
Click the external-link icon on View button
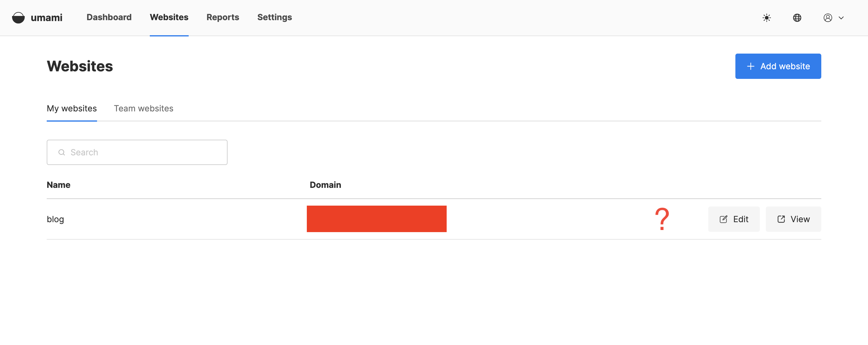[781, 219]
